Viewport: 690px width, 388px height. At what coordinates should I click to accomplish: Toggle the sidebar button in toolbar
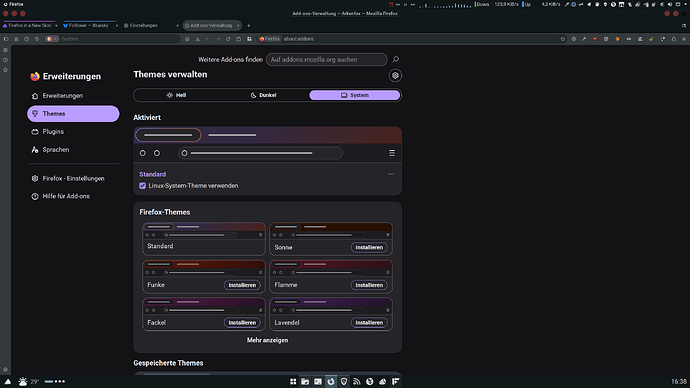pyautogui.click(x=6, y=39)
